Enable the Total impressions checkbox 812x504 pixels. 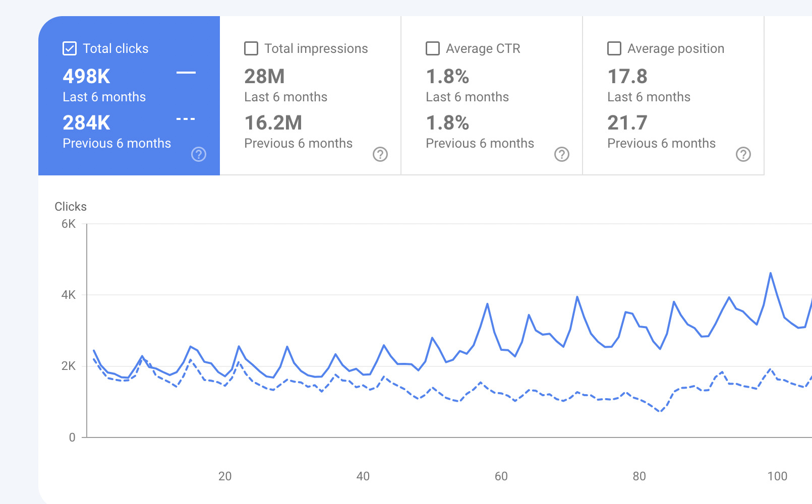(251, 48)
